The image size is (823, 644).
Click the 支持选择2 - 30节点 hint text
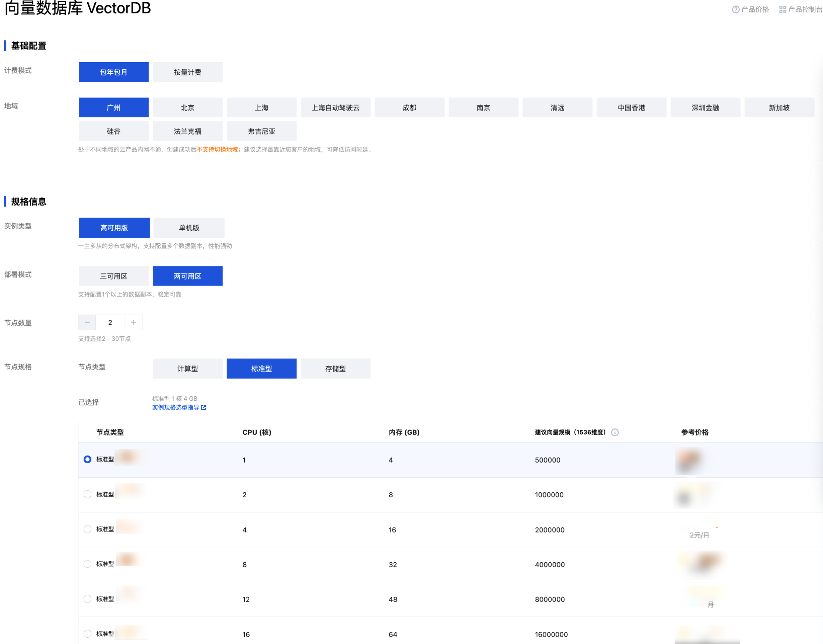[x=105, y=339]
